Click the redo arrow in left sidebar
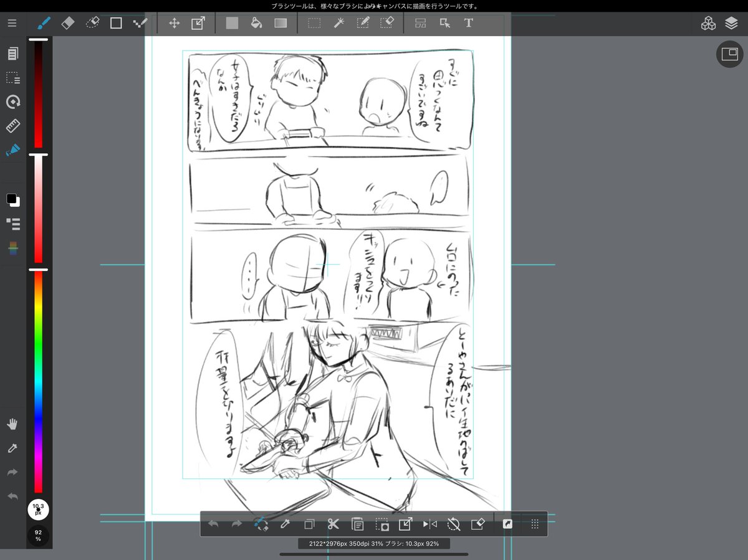The image size is (748, 560). pyautogui.click(x=12, y=472)
